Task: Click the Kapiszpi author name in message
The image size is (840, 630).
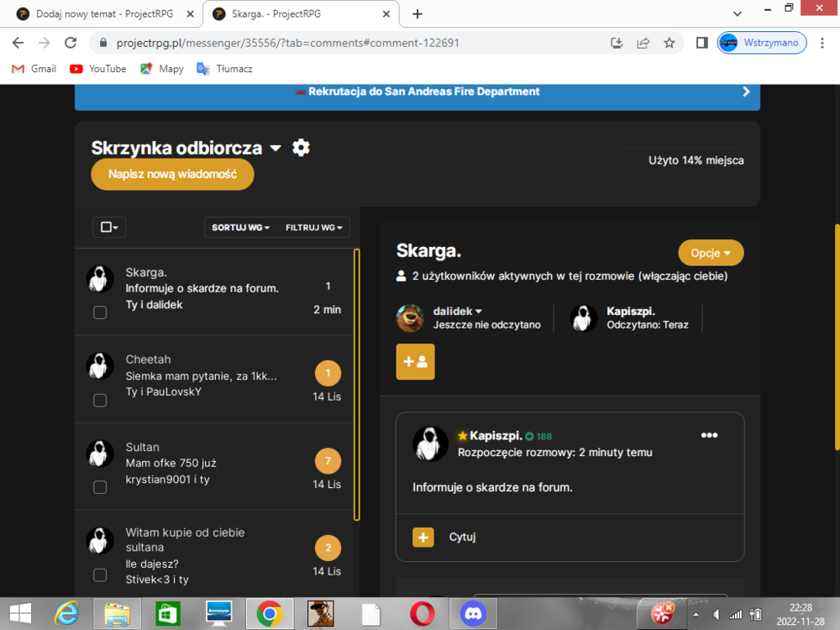Action: [x=496, y=435]
